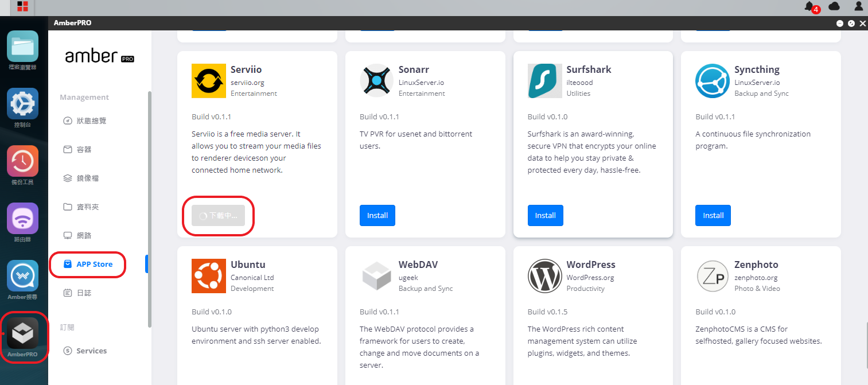This screenshot has height=385, width=868.
Task: Click the Sonarr app icon
Action: coord(377,81)
